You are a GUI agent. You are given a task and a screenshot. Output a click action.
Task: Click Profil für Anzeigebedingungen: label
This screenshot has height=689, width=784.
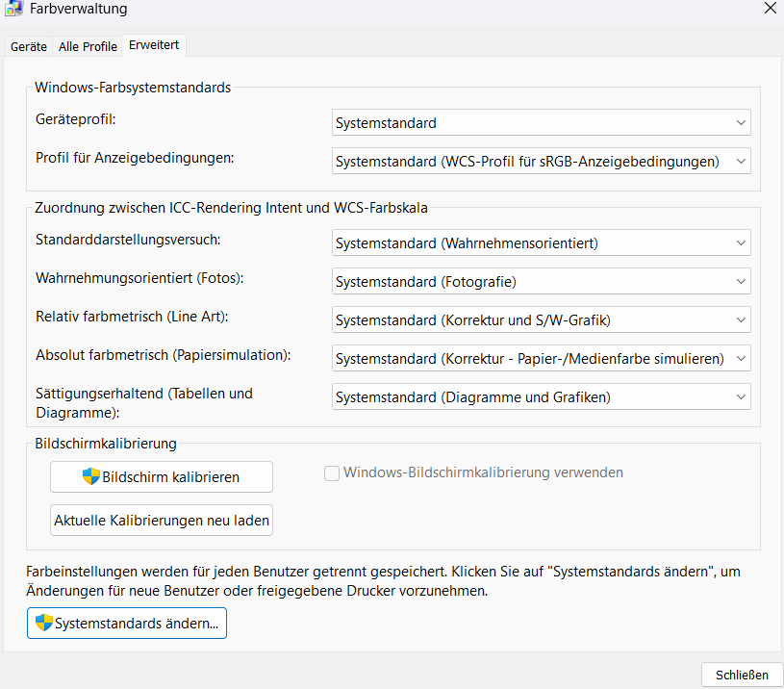(x=135, y=158)
